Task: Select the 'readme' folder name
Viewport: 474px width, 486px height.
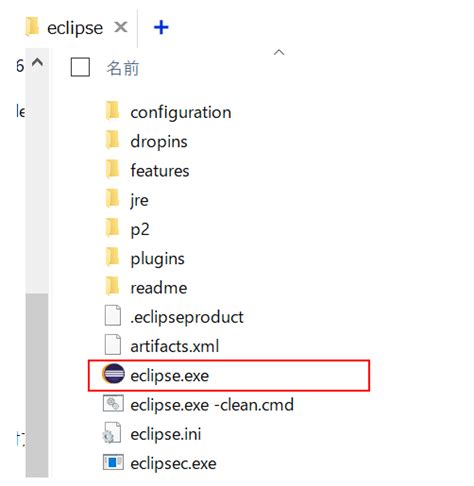Action: 159,288
